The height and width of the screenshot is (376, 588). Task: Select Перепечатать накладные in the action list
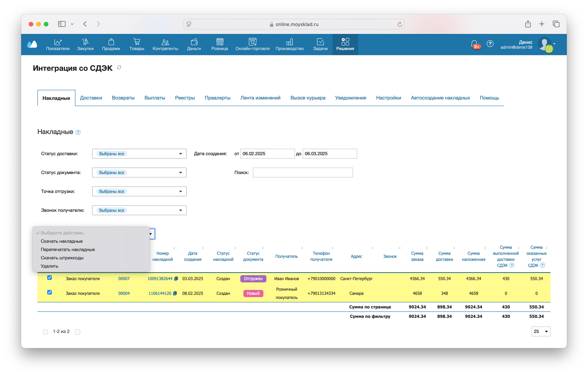[68, 250]
